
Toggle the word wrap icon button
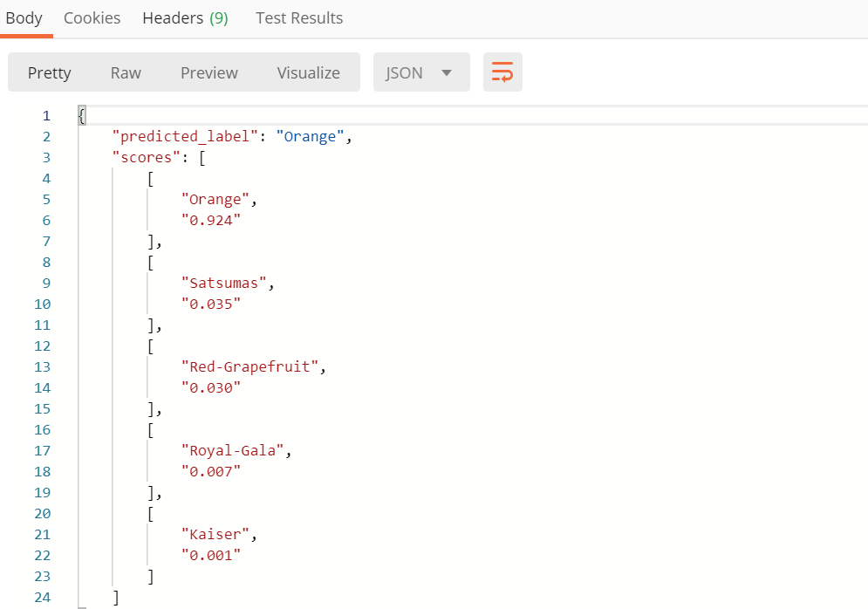pos(502,72)
